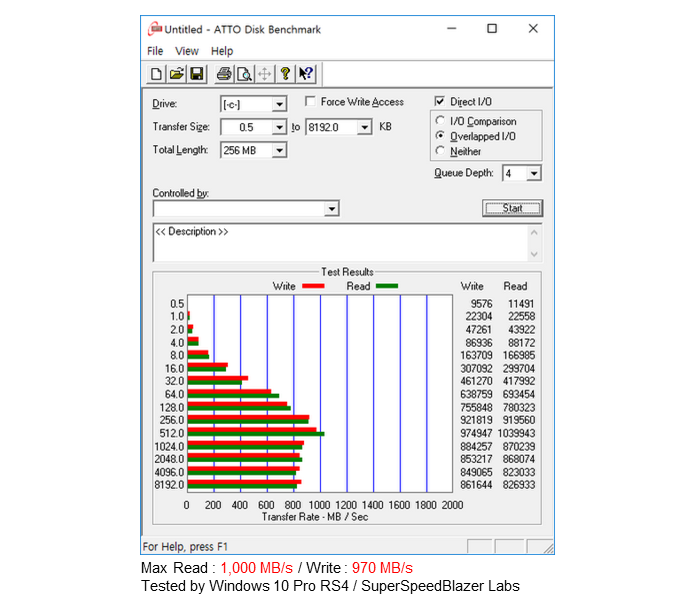Image resolution: width=695 pixels, height=605 pixels.
Task: Print results using the printer icon
Action: pyautogui.click(x=224, y=74)
